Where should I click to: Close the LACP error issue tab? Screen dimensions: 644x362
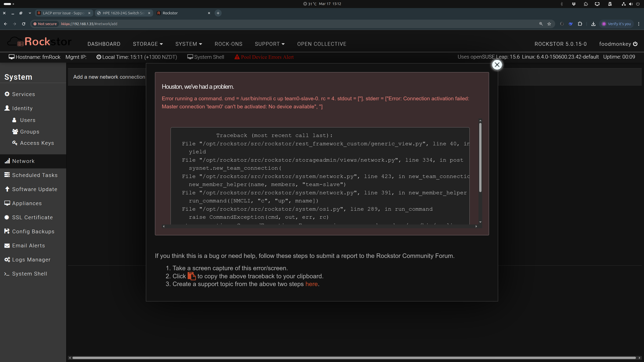pyautogui.click(x=89, y=13)
